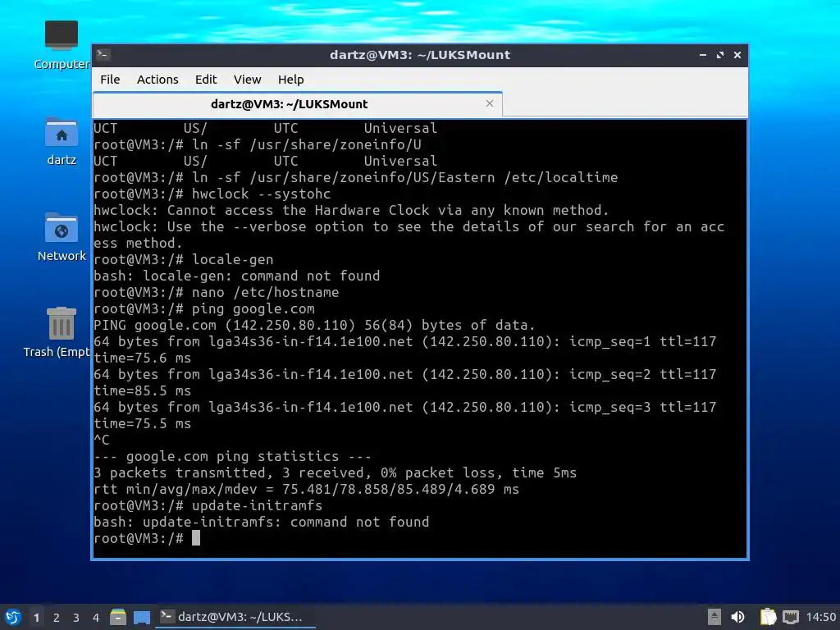The height and width of the screenshot is (630, 840).
Task: Click the 'time=85.5 ms' ping output
Action: [x=143, y=391]
